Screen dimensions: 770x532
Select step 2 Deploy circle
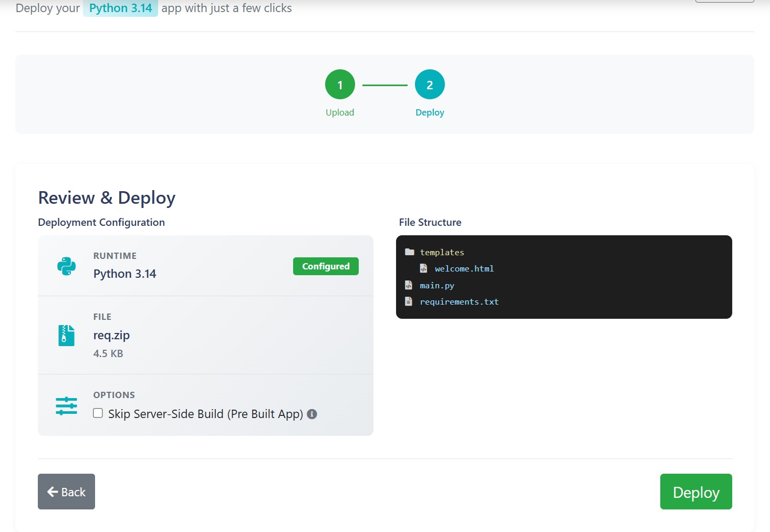pyautogui.click(x=430, y=85)
